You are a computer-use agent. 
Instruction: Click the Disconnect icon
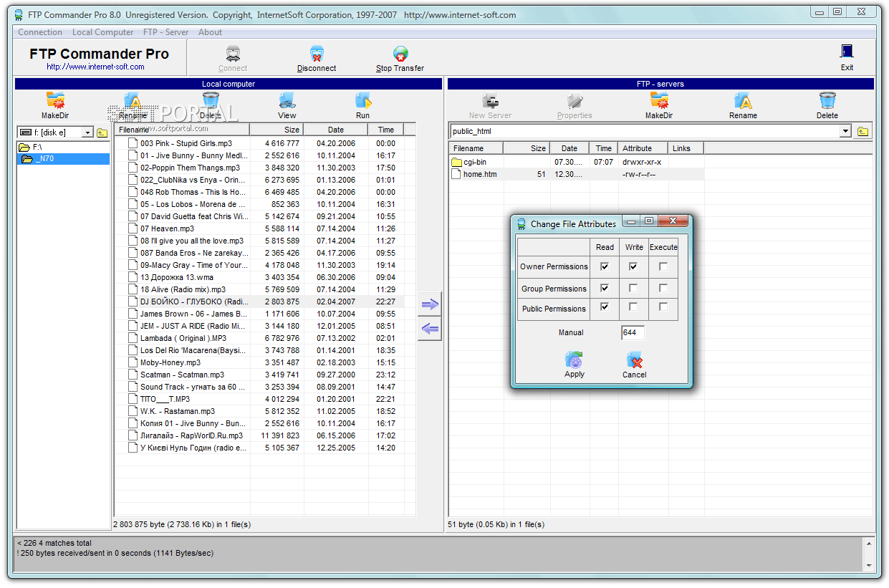coord(317,54)
